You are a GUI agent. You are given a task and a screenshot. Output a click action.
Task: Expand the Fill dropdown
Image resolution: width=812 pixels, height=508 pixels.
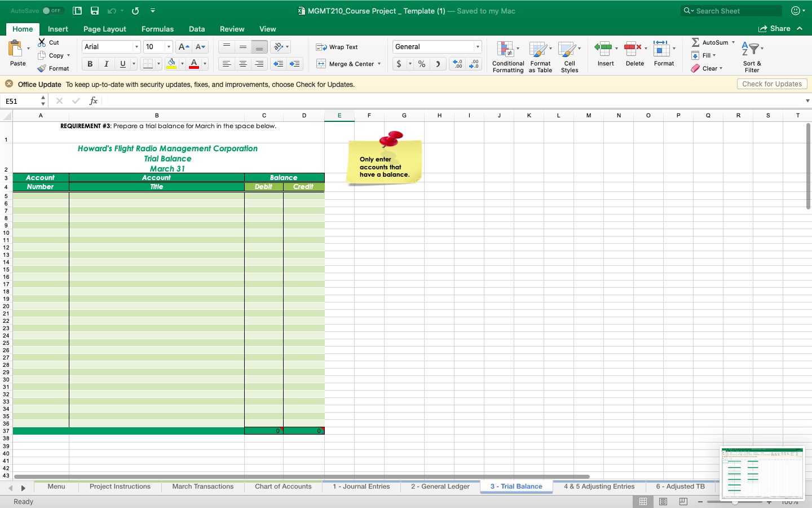pyautogui.click(x=714, y=55)
